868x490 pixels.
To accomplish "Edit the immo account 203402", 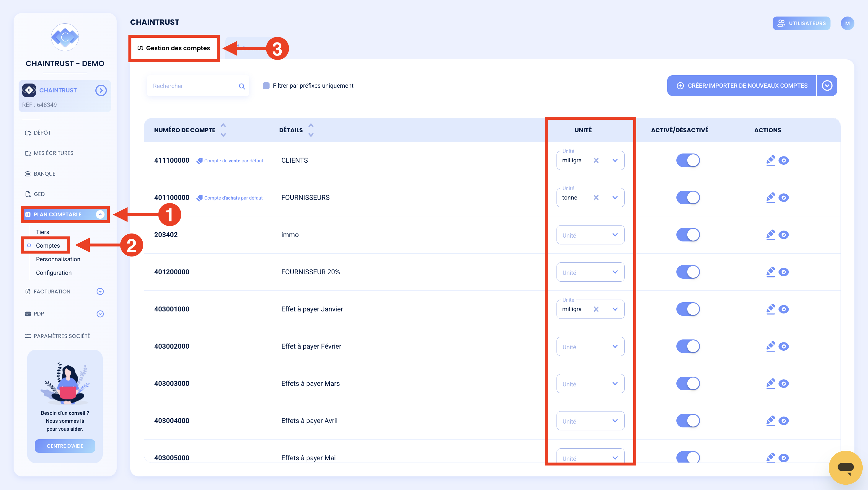I will point(770,235).
